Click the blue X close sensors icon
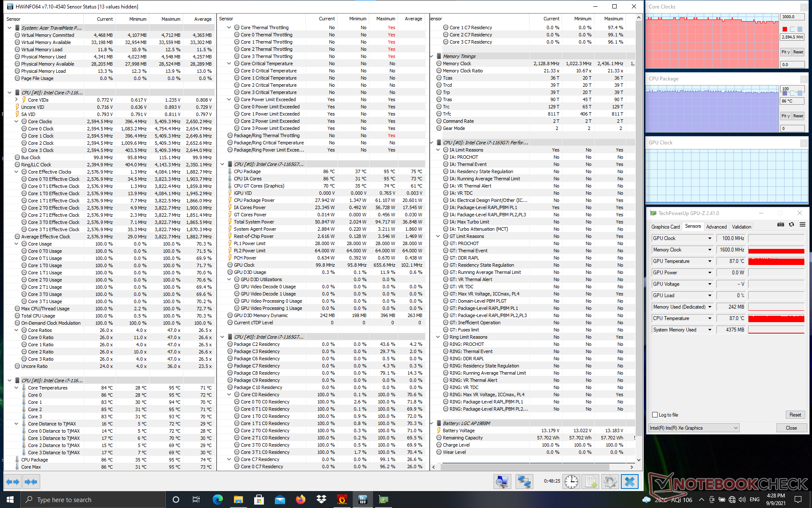Screen dimensions: 812x508 [x=629, y=481]
